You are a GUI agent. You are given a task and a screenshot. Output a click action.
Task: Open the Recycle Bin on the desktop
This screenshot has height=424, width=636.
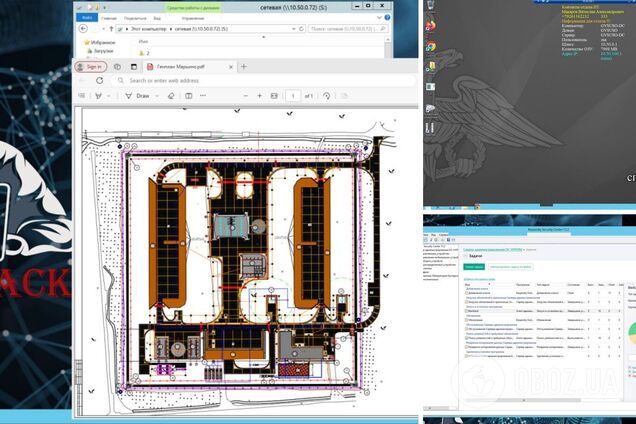430,7
